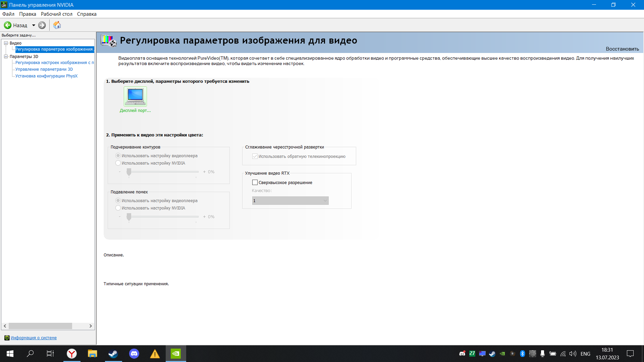Select NVIDIA setting radio under Подчеркивание контуров
This screenshot has height=362, width=644.
pos(118,163)
